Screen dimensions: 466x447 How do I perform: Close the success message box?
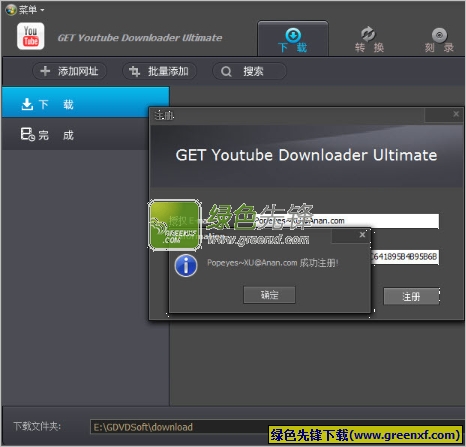(362, 235)
